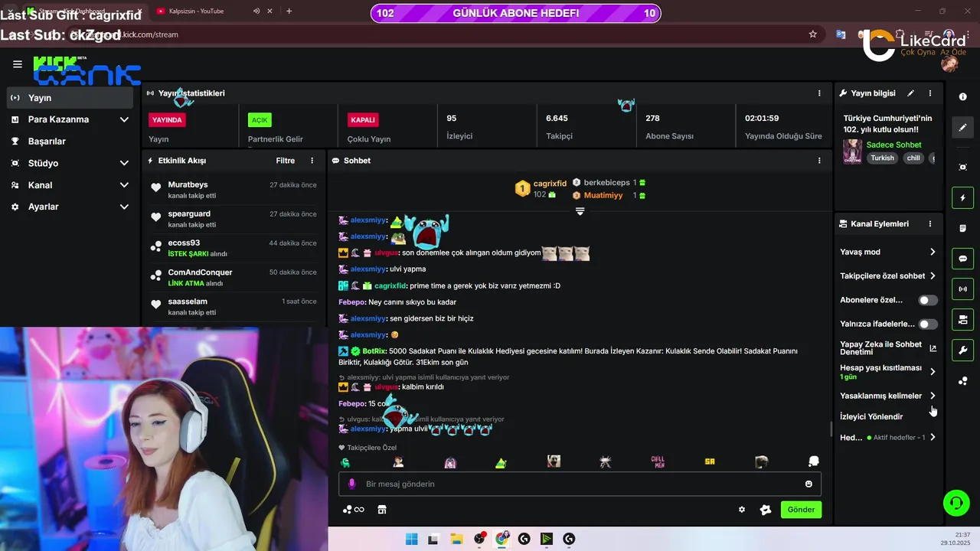Click the info icon in right sidebar
Image resolution: width=980 pixels, height=551 pixels.
[962, 96]
